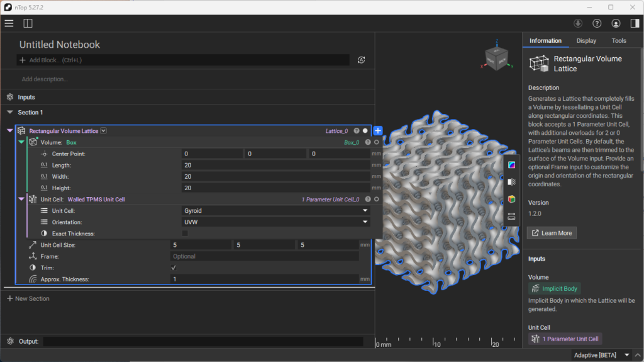
Task: Toggle visibility dot for Lattice_0
Action: (365, 131)
